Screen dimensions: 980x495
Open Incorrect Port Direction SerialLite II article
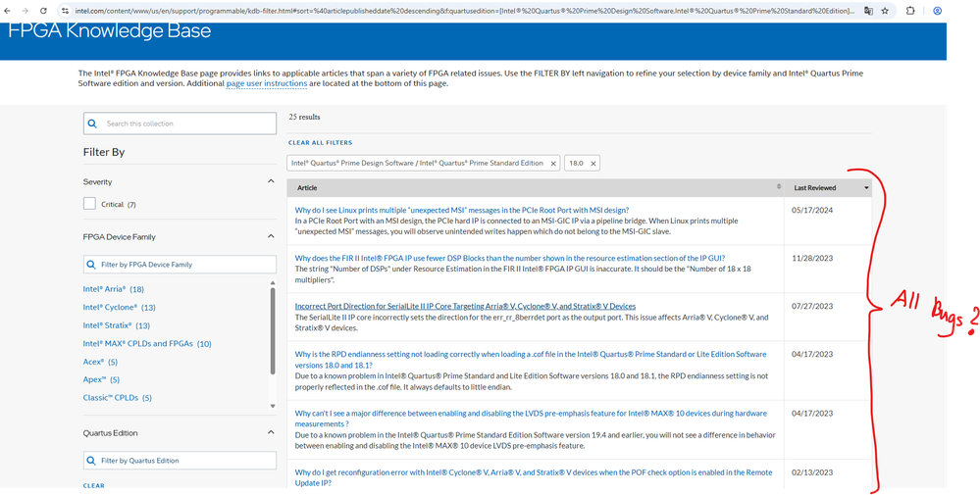coord(465,306)
